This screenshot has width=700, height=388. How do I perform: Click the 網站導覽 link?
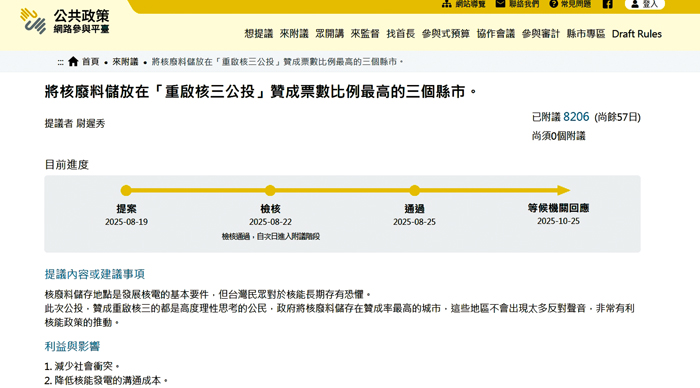coord(470,4)
